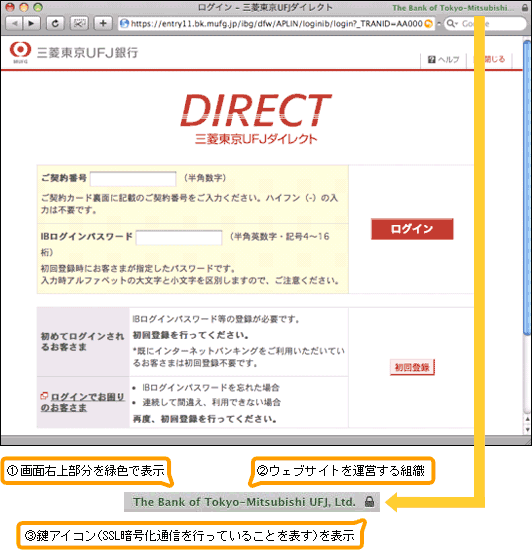Go back with the Safari back arrow
Viewport: 532px width, 550px height.
click(x=15, y=24)
